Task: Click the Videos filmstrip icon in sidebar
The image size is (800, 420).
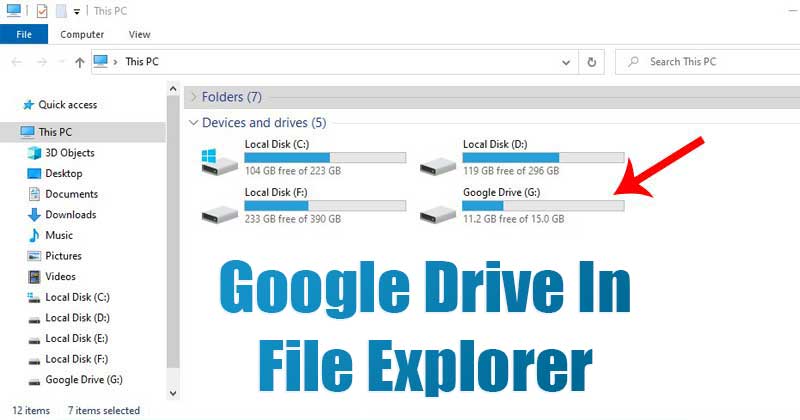Action: 34,277
